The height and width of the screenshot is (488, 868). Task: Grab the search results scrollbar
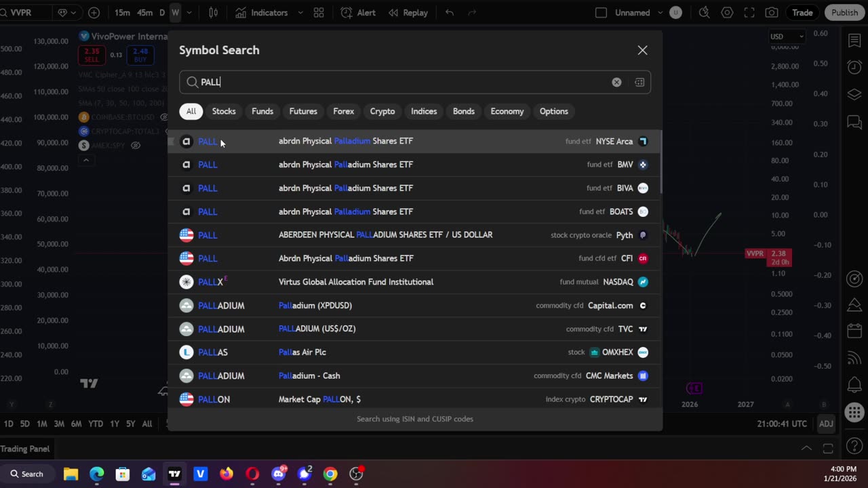660,161
